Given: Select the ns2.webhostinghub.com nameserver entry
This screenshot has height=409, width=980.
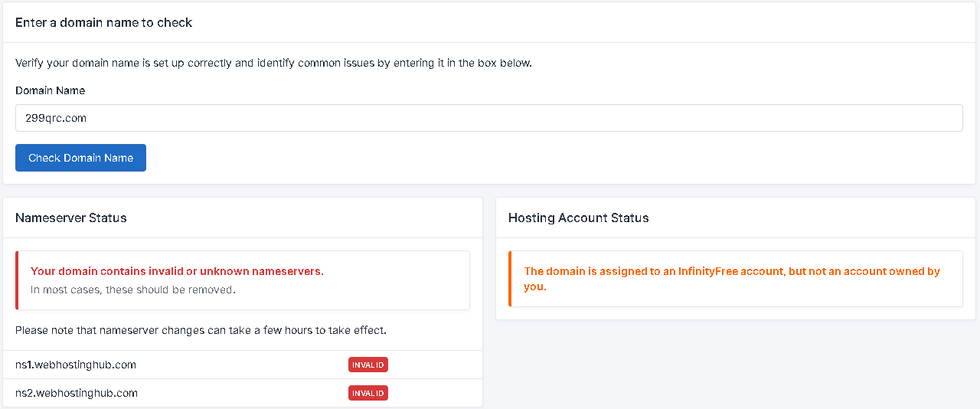Looking at the screenshot, I should (x=76, y=393).
